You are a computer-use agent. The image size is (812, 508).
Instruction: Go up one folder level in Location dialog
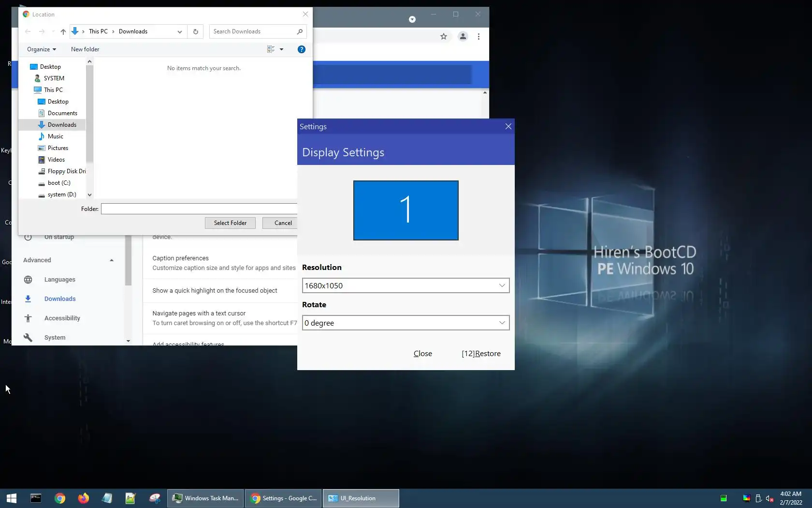tap(63, 31)
